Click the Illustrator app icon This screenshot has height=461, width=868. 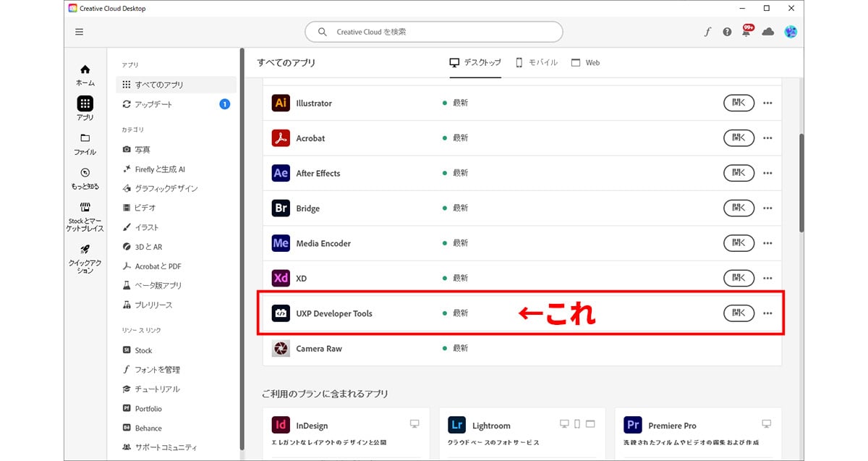[x=281, y=103]
